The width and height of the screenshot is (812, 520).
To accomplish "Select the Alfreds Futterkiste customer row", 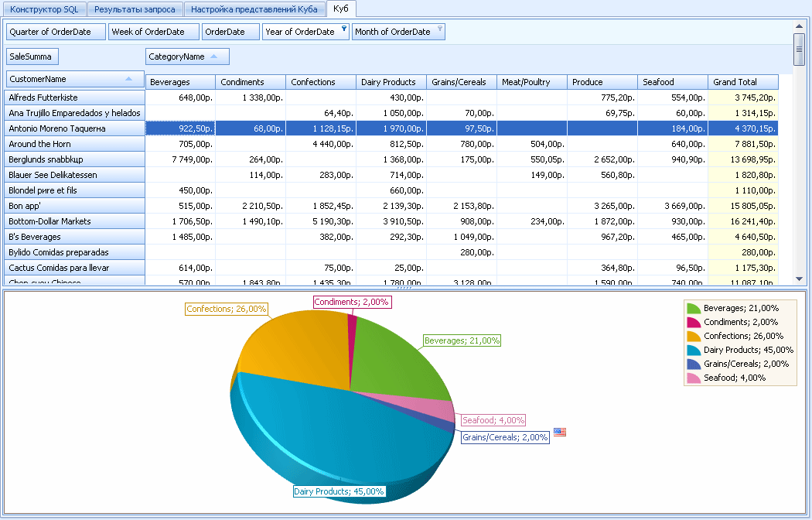I will click(x=74, y=97).
